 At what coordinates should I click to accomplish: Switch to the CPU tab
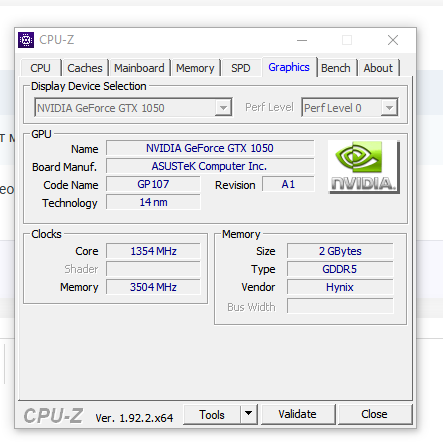coord(41,68)
